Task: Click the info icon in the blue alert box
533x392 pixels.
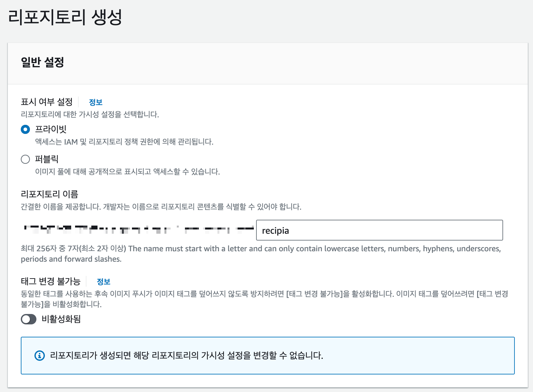Action: point(40,356)
